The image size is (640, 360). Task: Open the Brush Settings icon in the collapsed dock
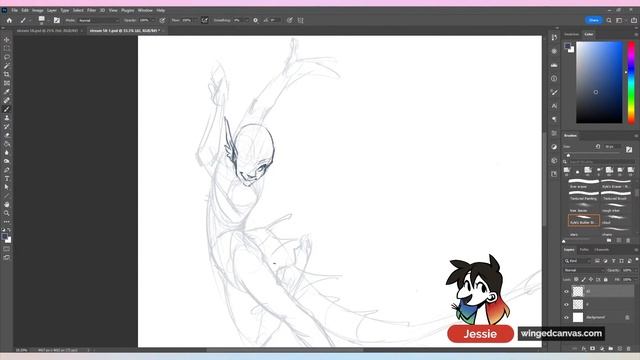[x=554, y=92]
